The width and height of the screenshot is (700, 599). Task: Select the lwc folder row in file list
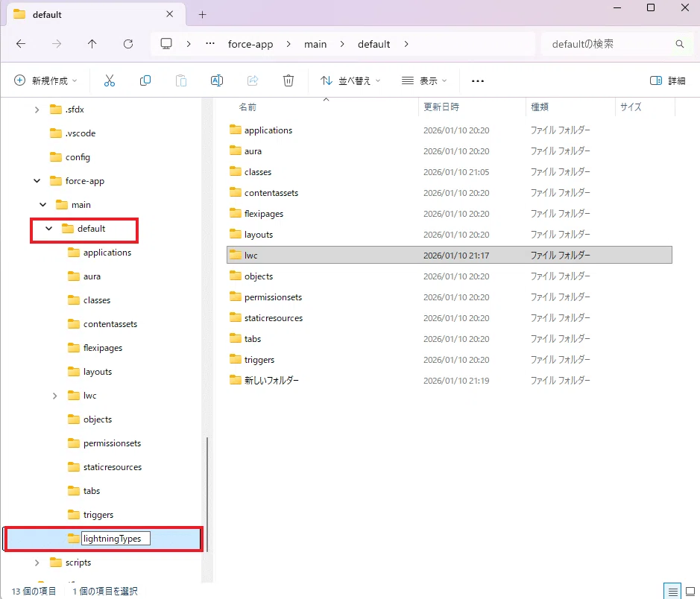coord(449,255)
